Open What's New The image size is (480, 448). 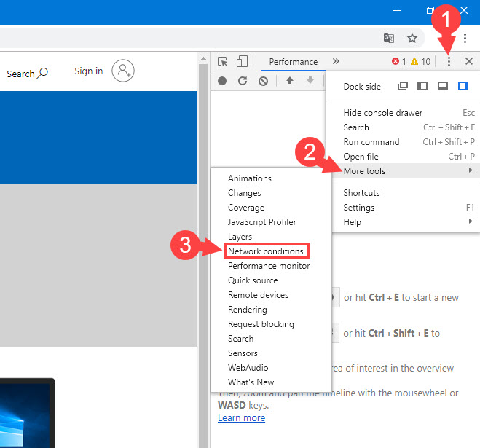click(271, 382)
